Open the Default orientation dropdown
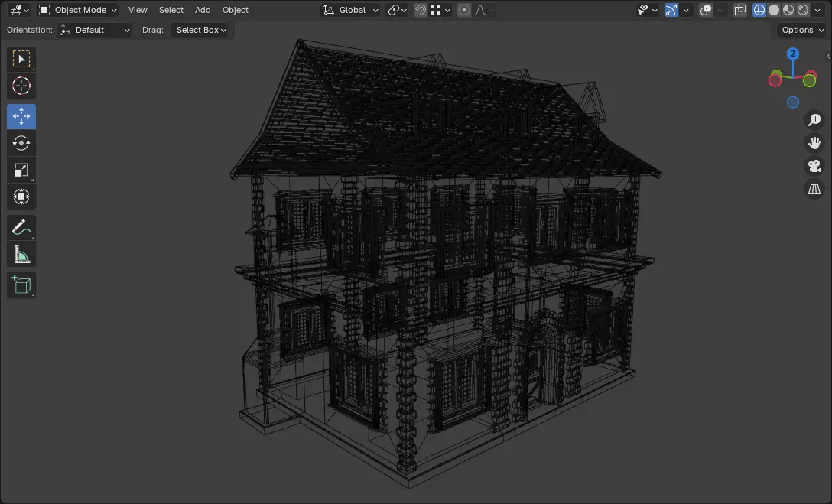 click(x=95, y=30)
